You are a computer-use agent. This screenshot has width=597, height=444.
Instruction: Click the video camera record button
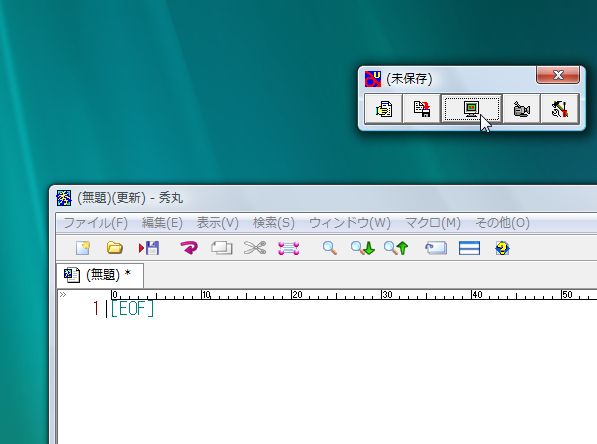[521, 109]
